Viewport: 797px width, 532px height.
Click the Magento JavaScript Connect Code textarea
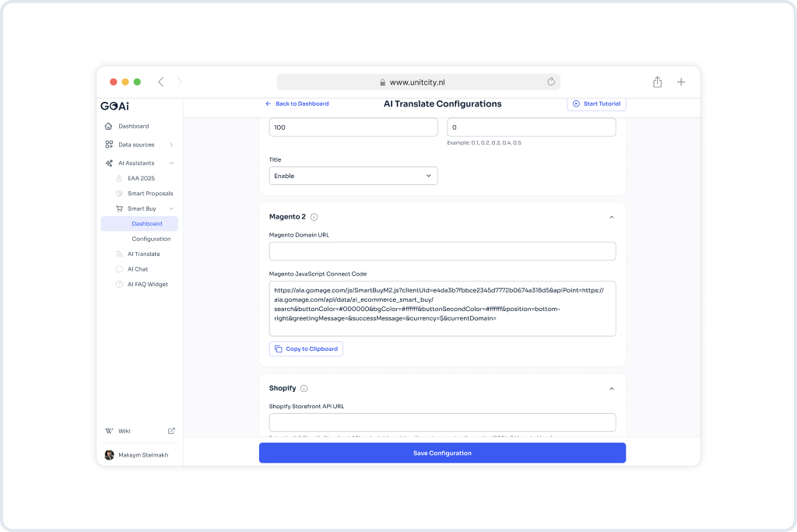pos(442,309)
